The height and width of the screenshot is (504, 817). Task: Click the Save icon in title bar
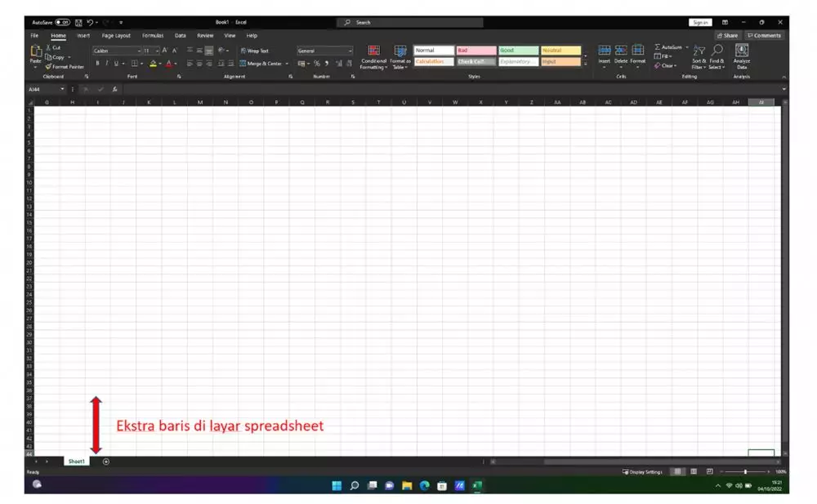click(x=78, y=22)
